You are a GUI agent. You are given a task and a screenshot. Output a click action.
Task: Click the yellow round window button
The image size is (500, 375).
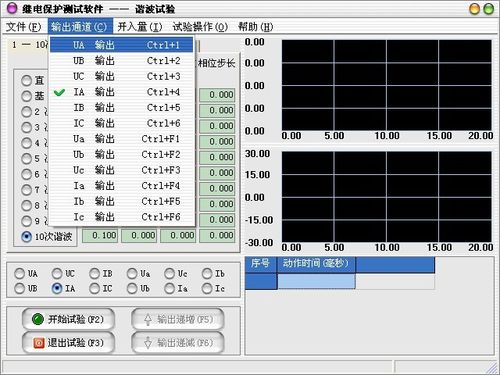pyautogui.click(x=474, y=9)
